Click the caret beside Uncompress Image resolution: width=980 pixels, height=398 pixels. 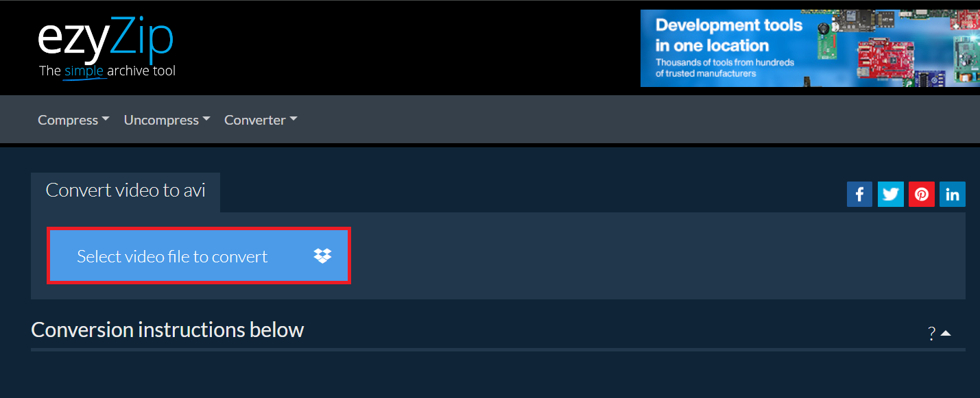point(206,119)
